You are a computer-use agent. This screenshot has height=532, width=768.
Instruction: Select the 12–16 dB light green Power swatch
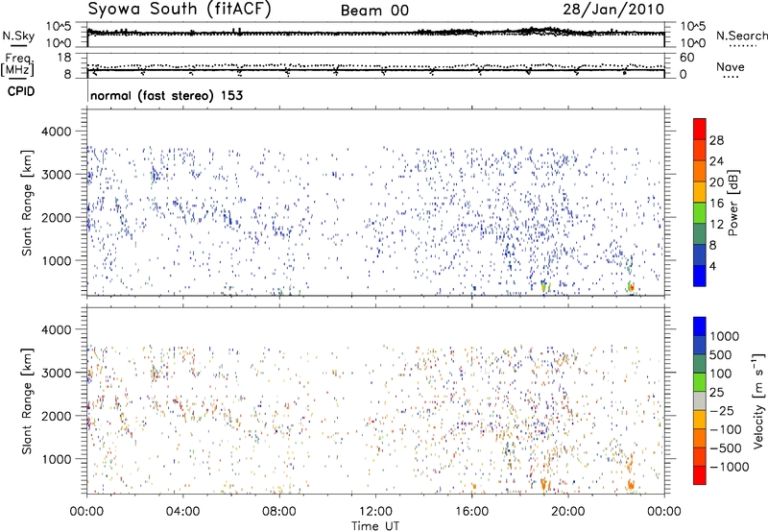700,213
